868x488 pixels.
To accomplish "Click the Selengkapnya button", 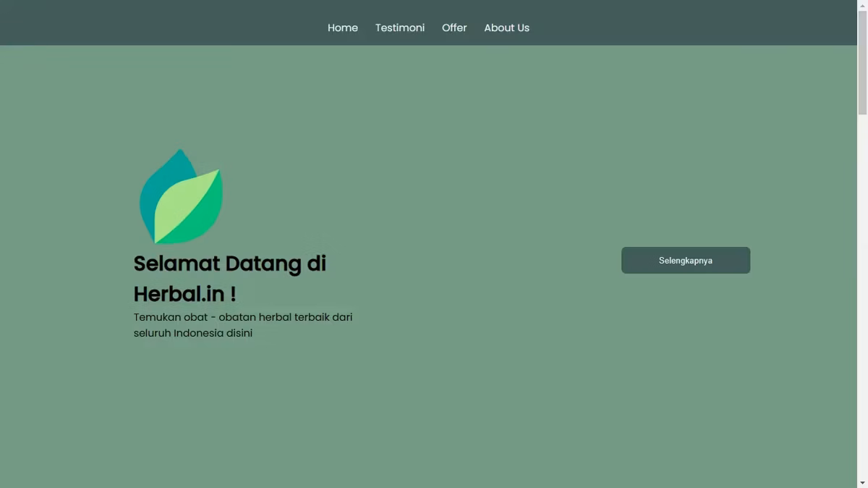I will coord(686,261).
